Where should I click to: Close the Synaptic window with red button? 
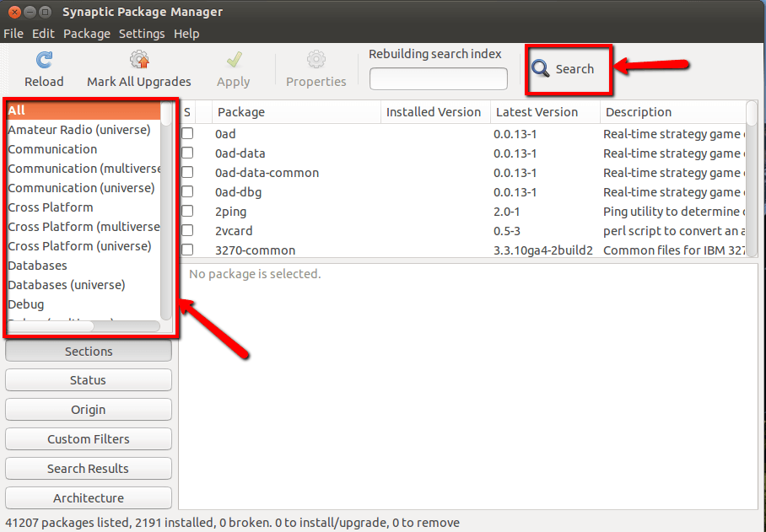pyautogui.click(x=14, y=12)
